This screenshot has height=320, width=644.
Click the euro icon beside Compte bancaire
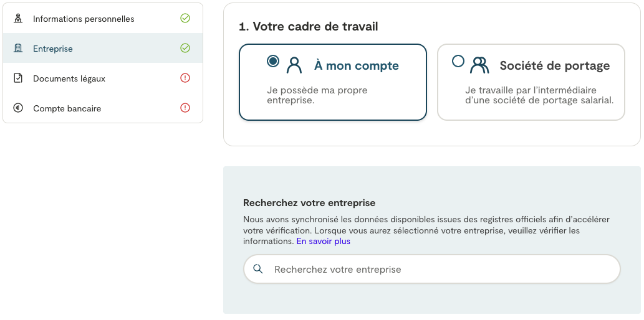(18, 108)
